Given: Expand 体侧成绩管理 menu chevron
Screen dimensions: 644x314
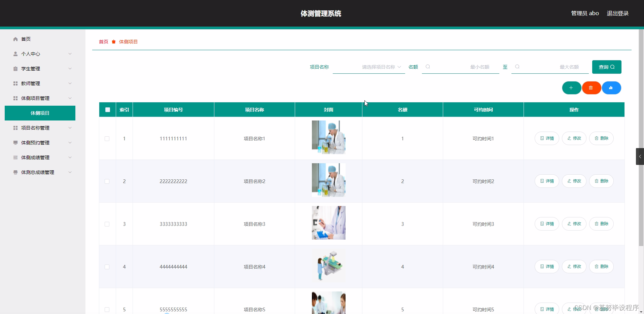Looking at the screenshot, I should point(70,158).
